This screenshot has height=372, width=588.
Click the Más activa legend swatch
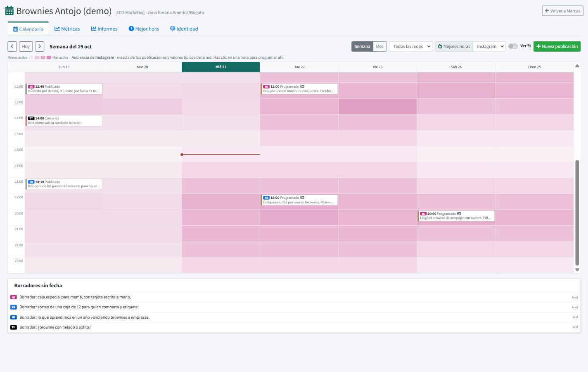(x=49, y=57)
